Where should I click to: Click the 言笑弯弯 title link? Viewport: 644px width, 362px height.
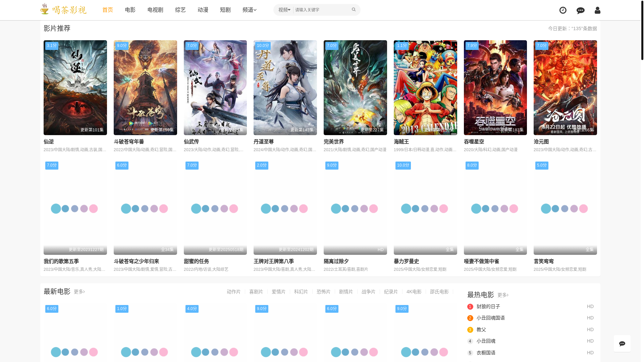[544, 261]
